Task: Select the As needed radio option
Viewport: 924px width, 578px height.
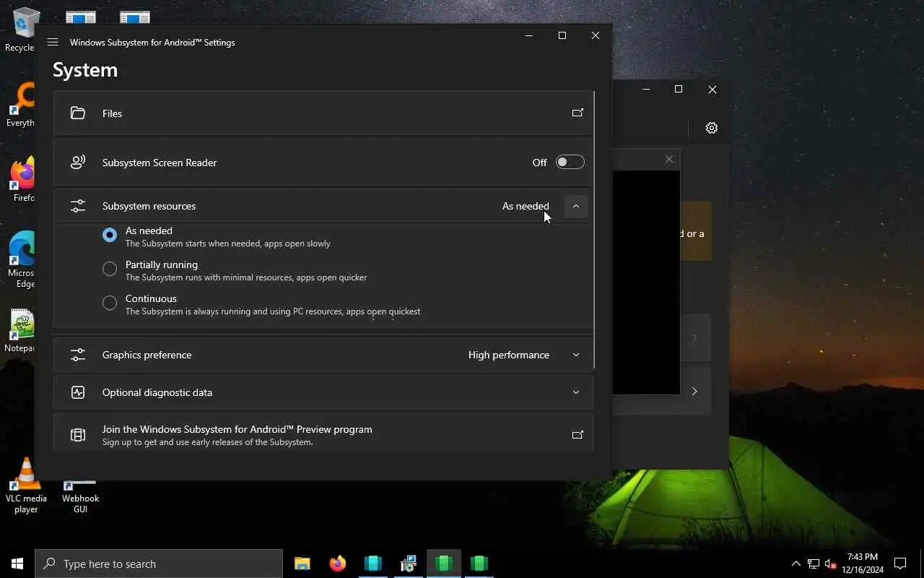Action: click(110, 235)
